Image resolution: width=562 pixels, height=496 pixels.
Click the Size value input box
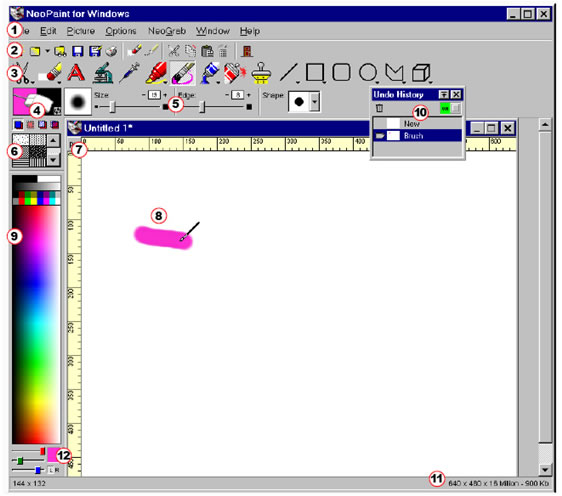[x=154, y=95]
